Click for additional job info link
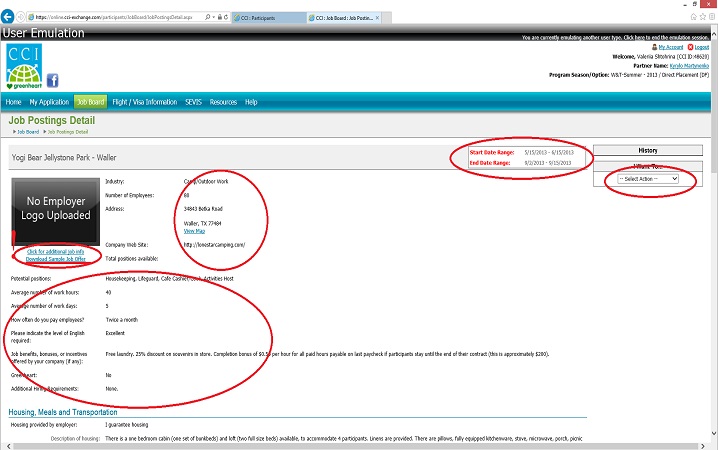718x450 pixels. (55, 252)
